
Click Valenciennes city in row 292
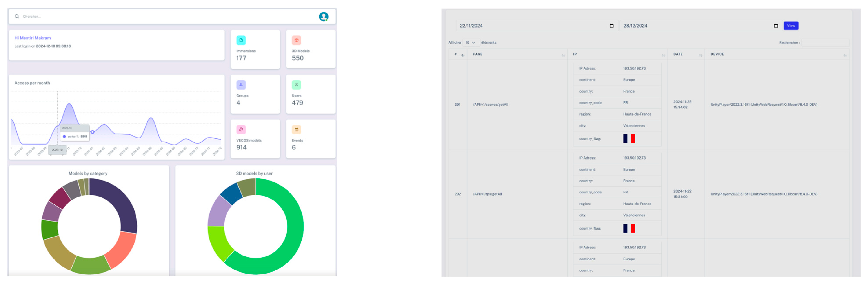pos(634,215)
